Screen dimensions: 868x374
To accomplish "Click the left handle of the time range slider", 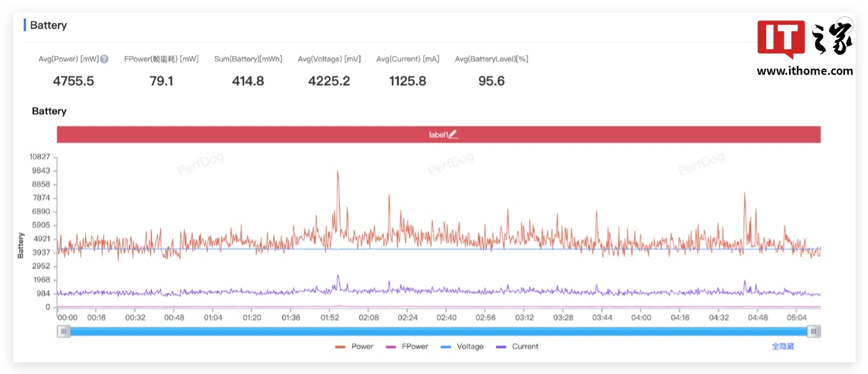I will 63,331.
